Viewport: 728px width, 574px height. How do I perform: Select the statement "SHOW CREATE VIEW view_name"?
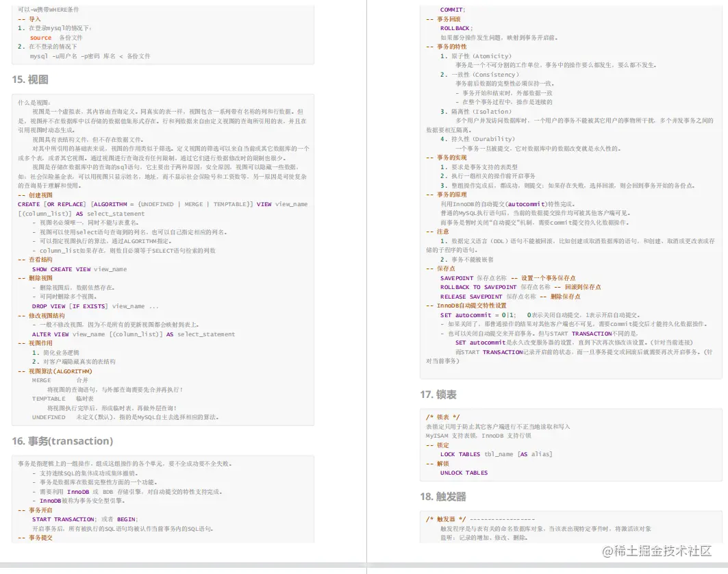[x=79, y=269]
